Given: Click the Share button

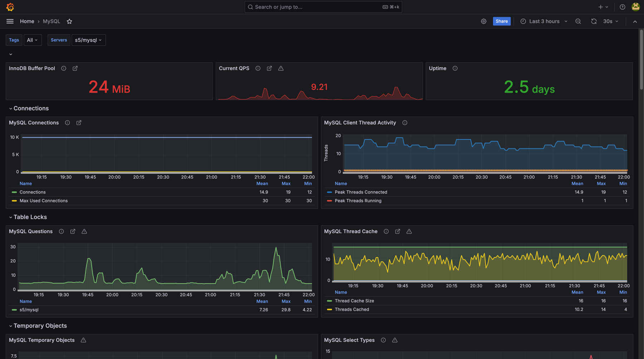Looking at the screenshot, I should click(x=502, y=21).
